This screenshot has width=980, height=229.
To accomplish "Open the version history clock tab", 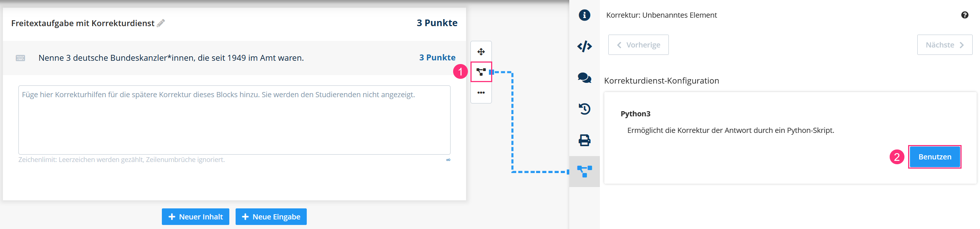I will click(584, 109).
